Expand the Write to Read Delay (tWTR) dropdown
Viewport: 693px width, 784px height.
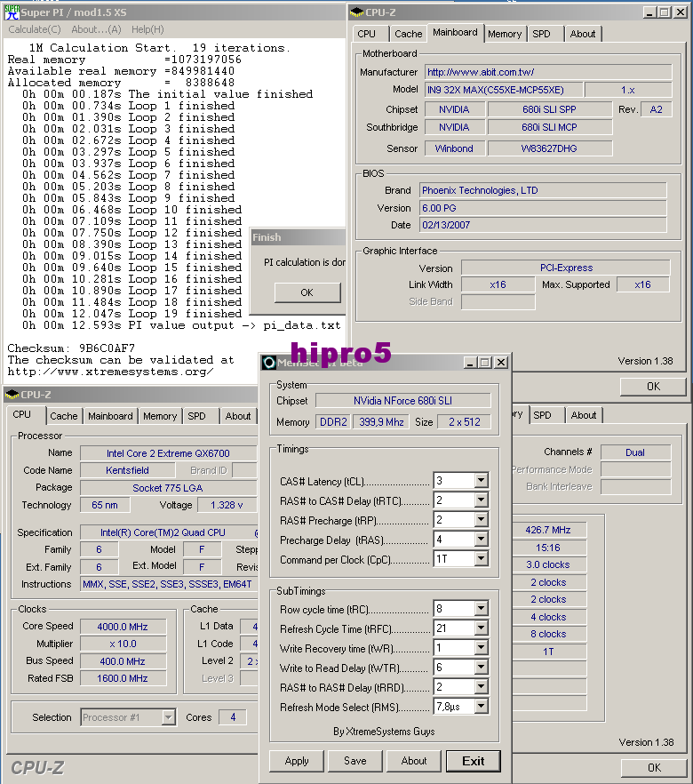coord(482,668)
